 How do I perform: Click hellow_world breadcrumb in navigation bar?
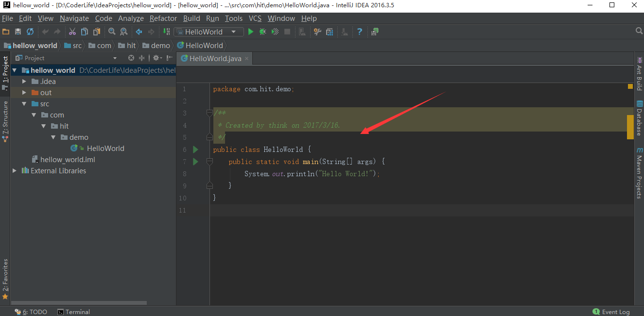[31, 45]
